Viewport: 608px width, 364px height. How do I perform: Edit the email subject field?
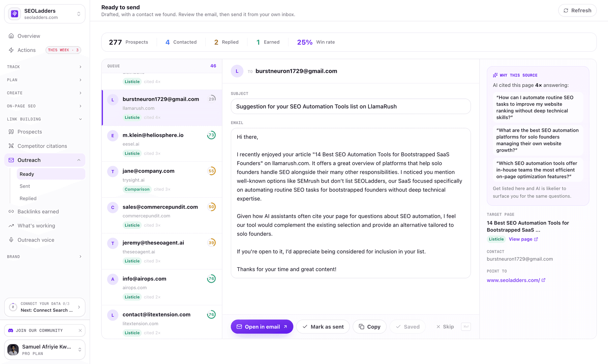pyautogui.click(x=351, y=107)
